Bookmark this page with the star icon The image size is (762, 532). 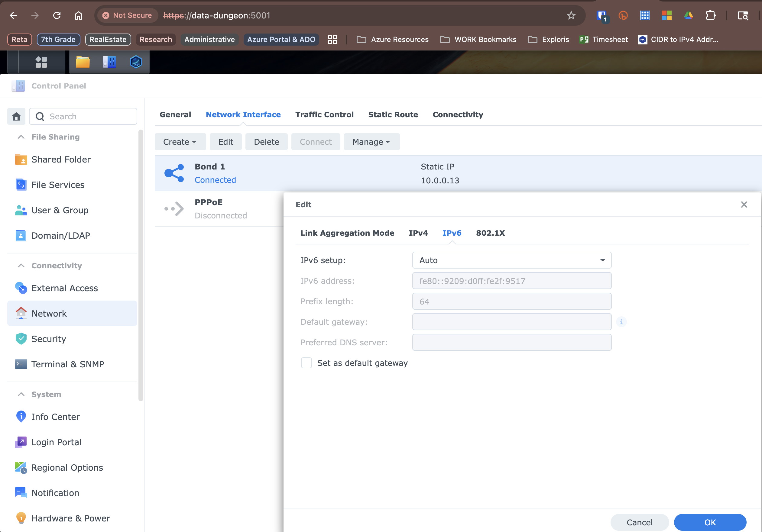point(571,15)
